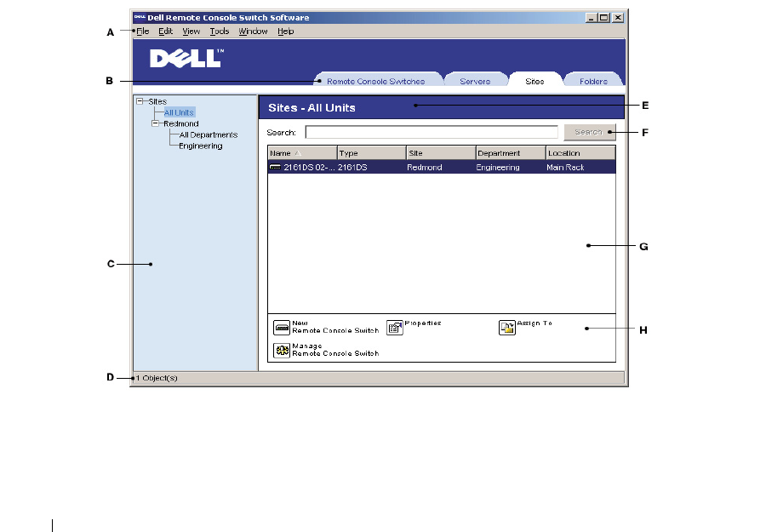
Task: Open the View menu
Action: pyautogui.click(x=191, y=31)
